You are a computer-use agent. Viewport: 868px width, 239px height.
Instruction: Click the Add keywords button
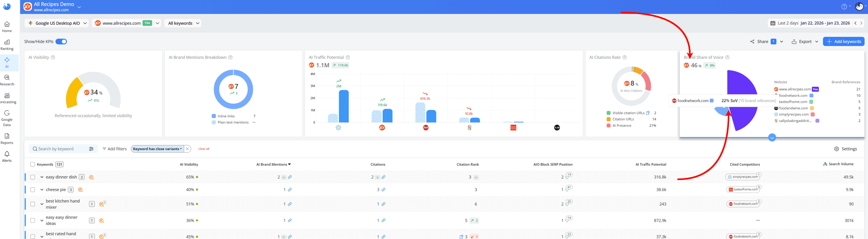(843, 42)
